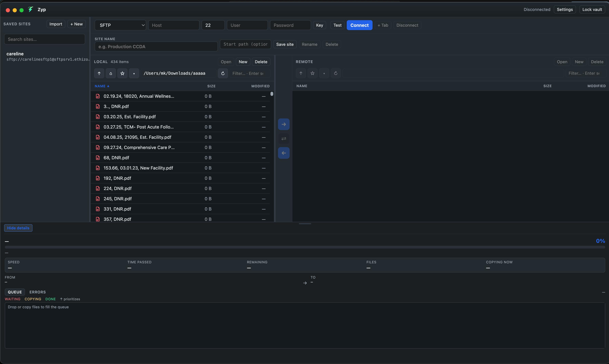
Task: Click the Zyp lightning bolt logo
Action: [30, 10]
